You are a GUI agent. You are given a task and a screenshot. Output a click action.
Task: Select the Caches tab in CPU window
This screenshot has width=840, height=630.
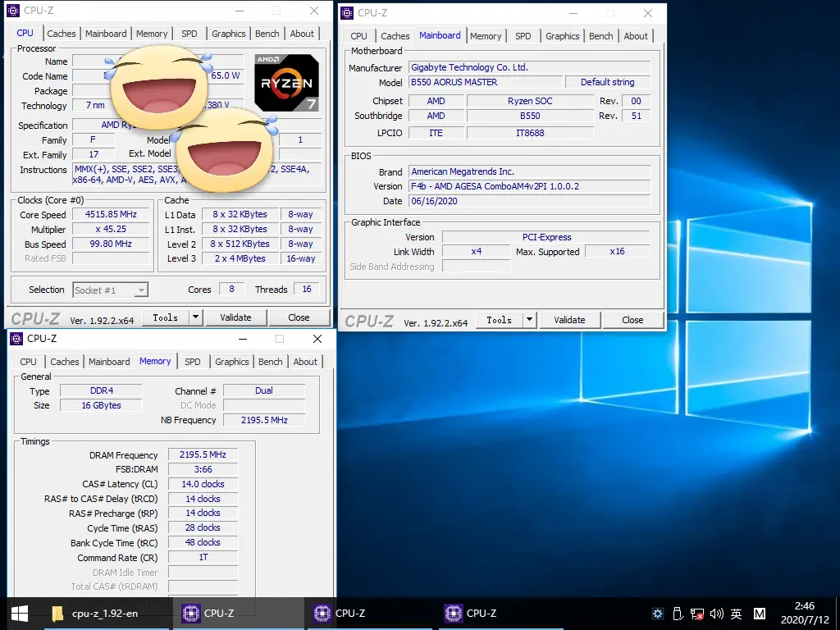(x=62, y=34)
